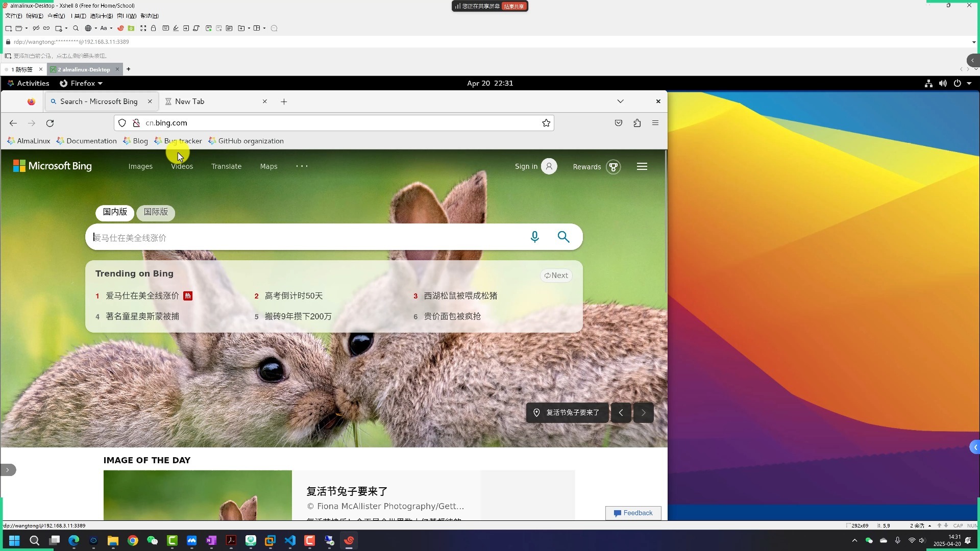
Task: Select the 国内版 search mode
Action: pos(115,212)
